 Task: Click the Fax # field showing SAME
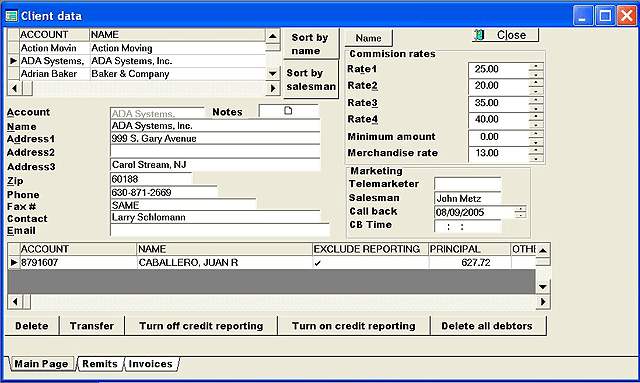coord(183,205)
